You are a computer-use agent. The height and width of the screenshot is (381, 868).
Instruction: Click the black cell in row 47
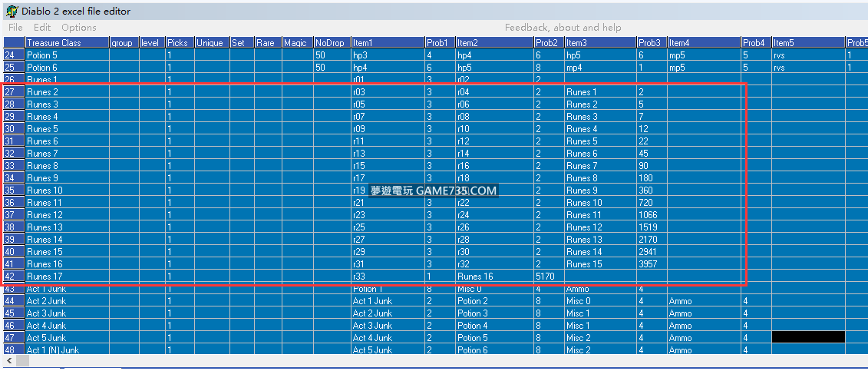pyautogui.click(x=807, y=337)
